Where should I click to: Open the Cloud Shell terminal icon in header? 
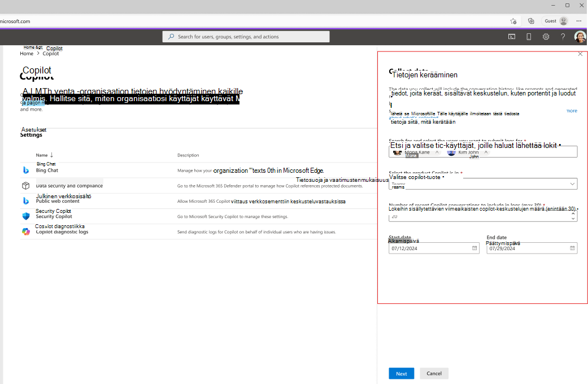[512, 37]
